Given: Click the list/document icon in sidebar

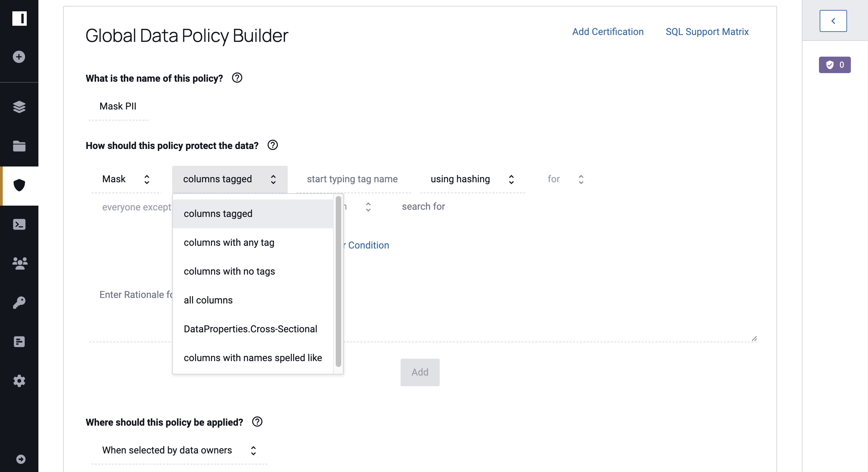Looking at the screenshot, I should [x=19, y=342].
